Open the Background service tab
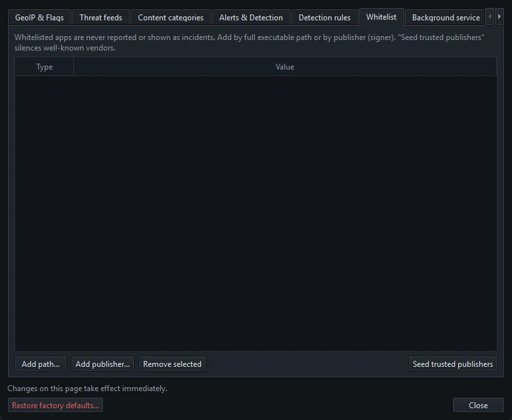 click(x=446, y=17)
